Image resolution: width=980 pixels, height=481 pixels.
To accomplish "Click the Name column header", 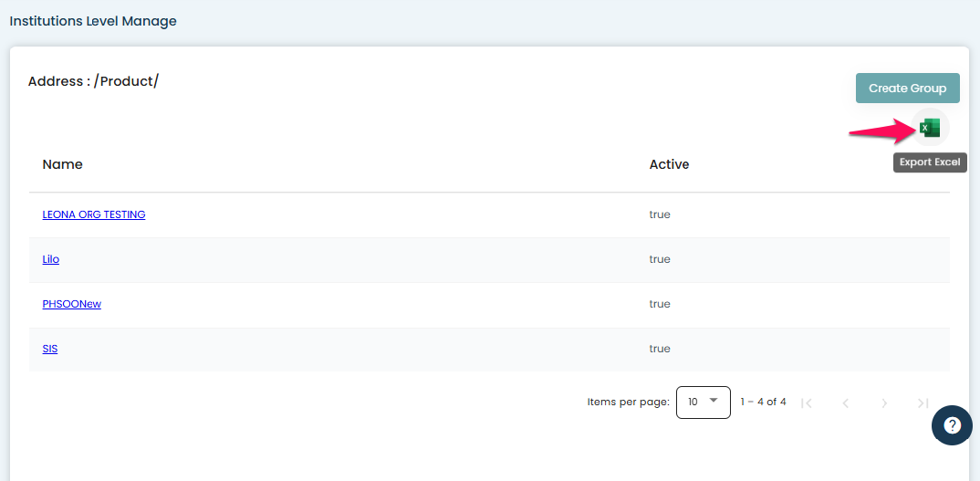I will [63, 164].
